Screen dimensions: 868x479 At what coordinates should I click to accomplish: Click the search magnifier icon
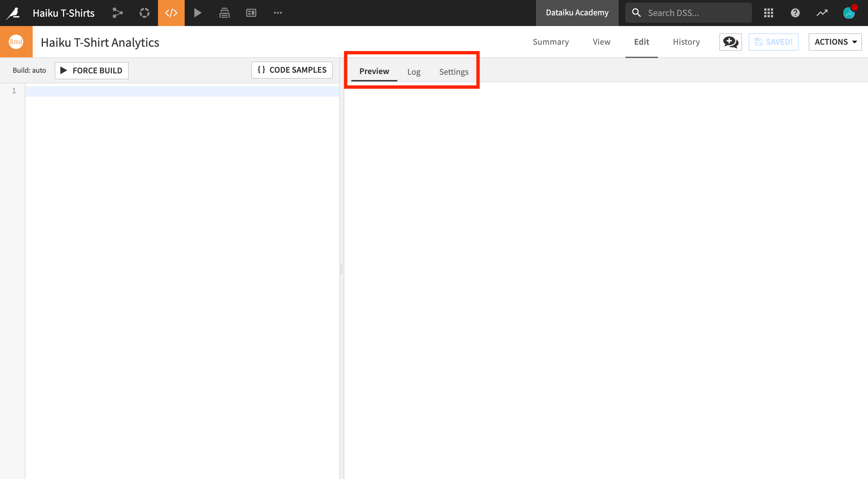click(636, 12)
